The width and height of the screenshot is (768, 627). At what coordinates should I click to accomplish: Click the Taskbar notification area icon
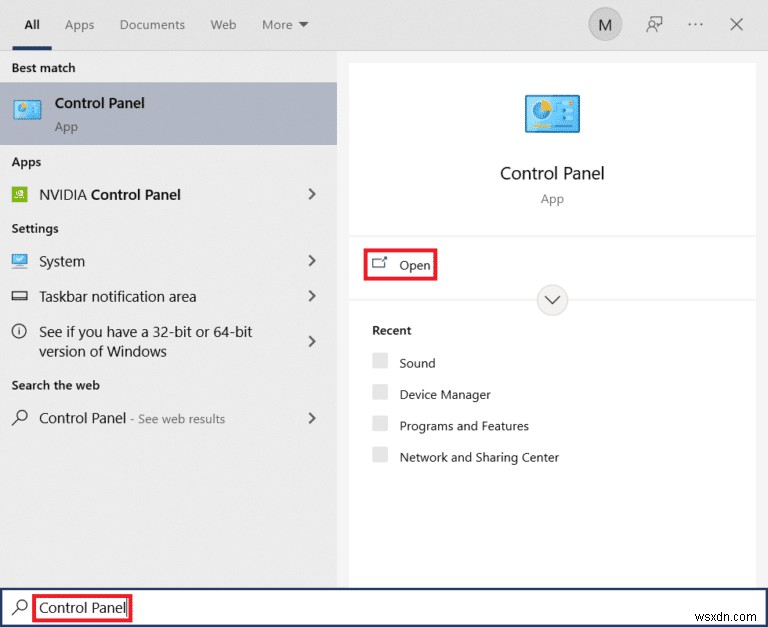pos(20,297)
